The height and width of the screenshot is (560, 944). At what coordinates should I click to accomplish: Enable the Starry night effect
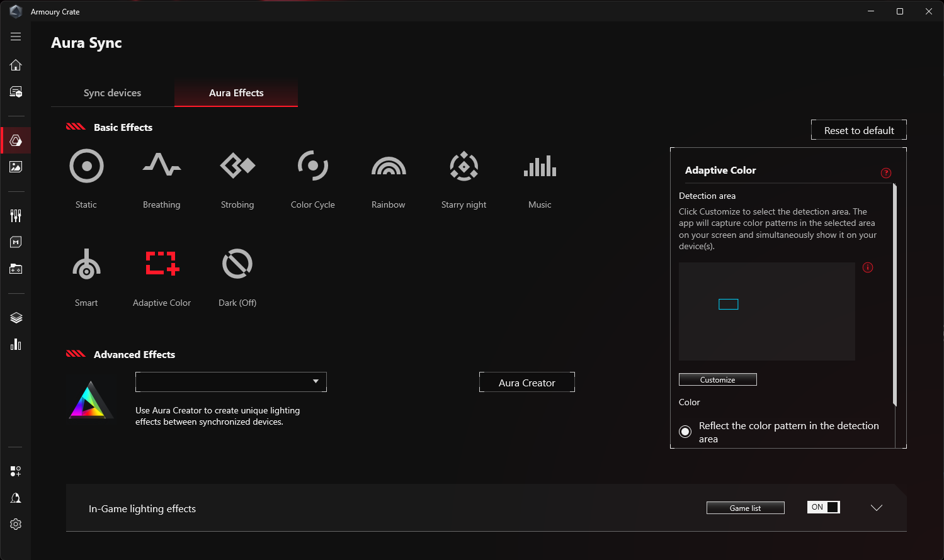click(x=463, y=178)
